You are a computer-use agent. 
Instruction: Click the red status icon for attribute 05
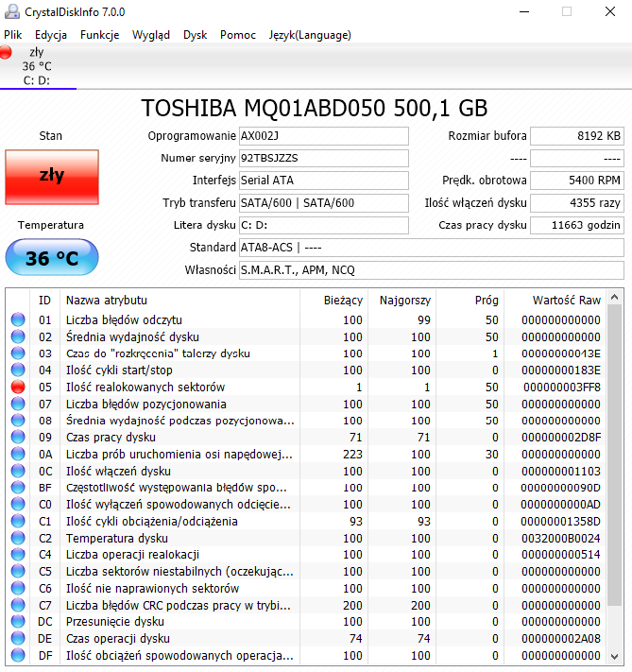18,387
